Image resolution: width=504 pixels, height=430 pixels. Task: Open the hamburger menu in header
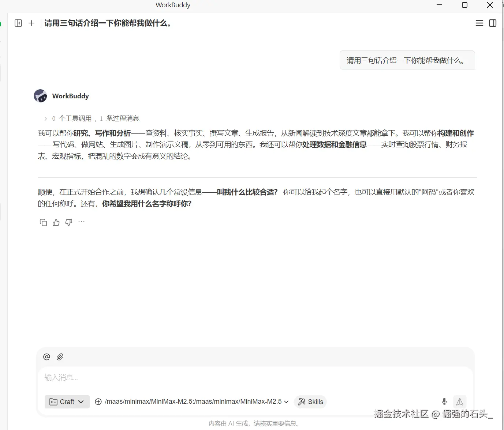[x=479, y=23]
